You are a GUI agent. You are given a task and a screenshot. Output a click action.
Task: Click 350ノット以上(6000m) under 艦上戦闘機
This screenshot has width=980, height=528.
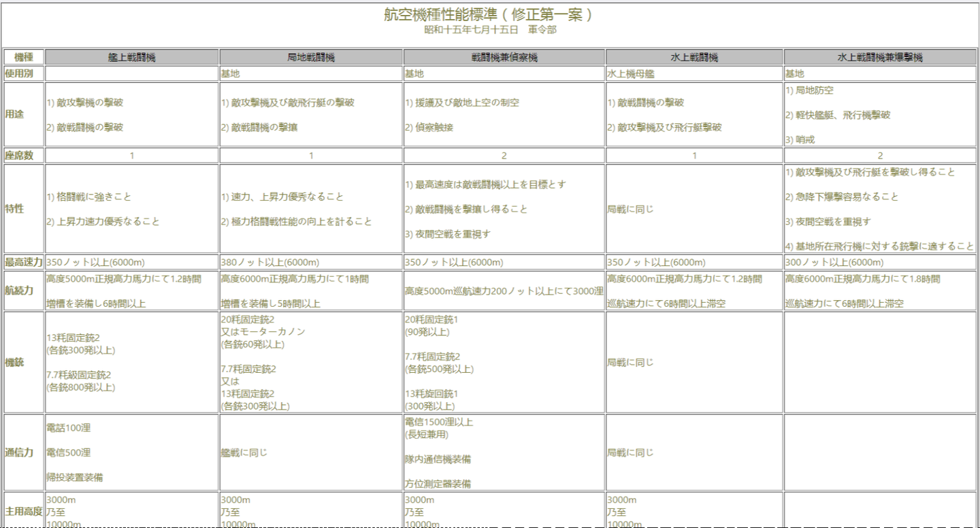pos(95,262)
